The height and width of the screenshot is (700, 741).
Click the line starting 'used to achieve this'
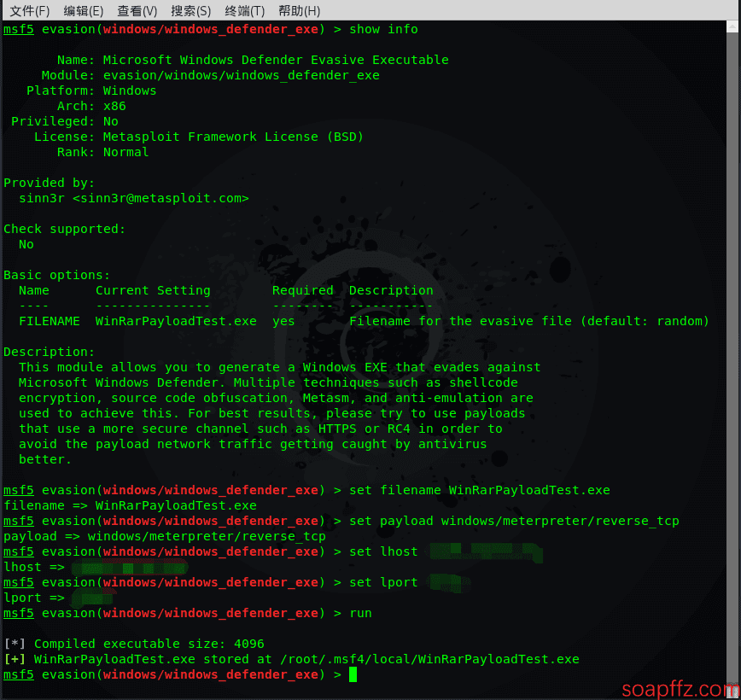[x=272, y=413]
